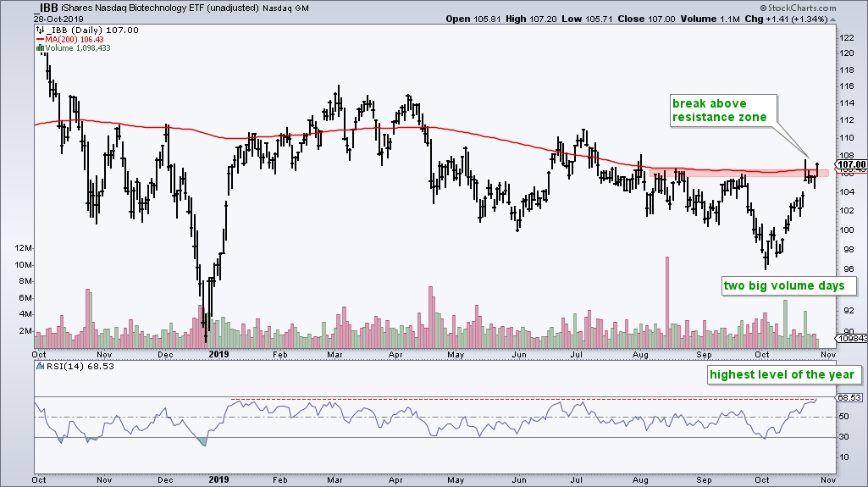Click the RSI line icon beside RSI(14)

39,367
